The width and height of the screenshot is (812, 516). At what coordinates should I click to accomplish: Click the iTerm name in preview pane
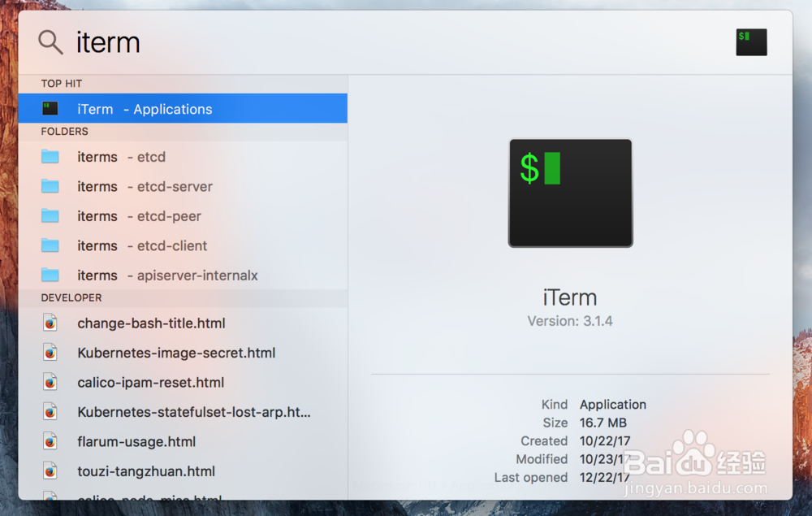570,297
